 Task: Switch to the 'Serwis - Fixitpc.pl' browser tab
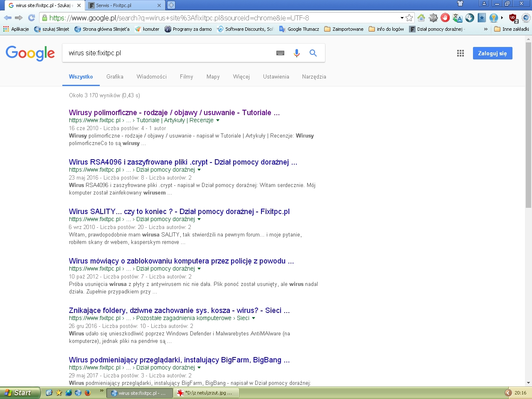(125, 5)
